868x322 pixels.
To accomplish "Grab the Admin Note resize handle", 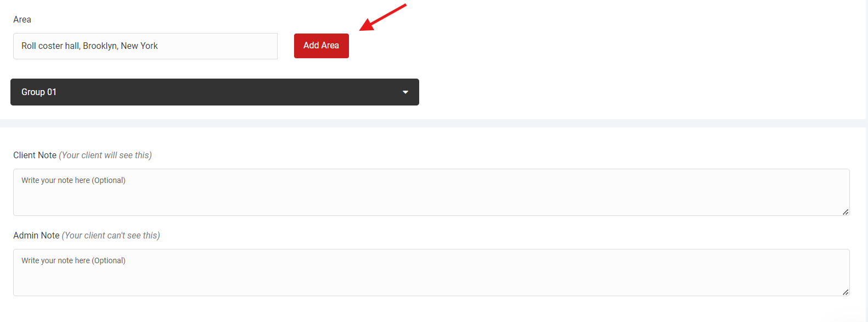I will pos(846,292).
